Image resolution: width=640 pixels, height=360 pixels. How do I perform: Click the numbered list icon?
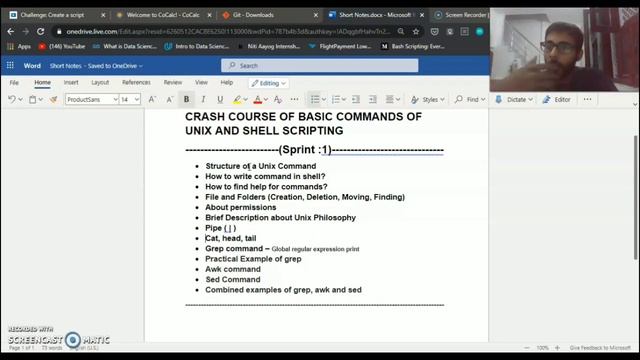336,99
